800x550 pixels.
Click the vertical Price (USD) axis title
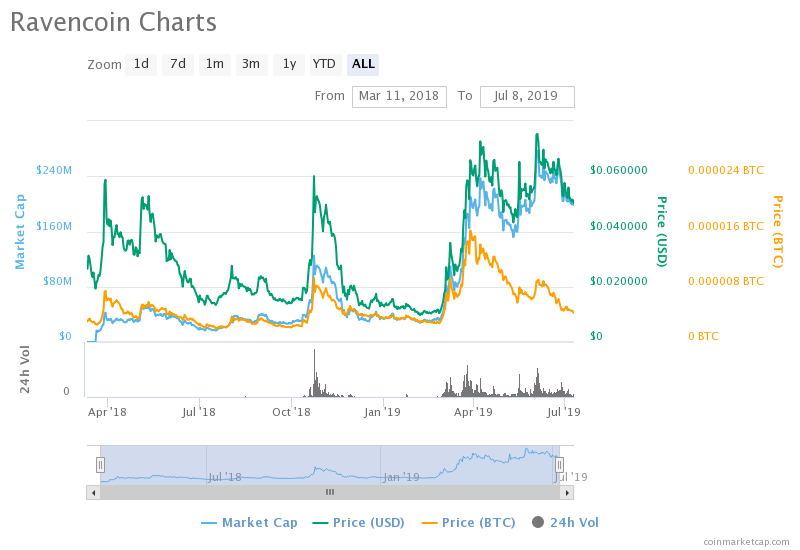click(x=661, y=232)
